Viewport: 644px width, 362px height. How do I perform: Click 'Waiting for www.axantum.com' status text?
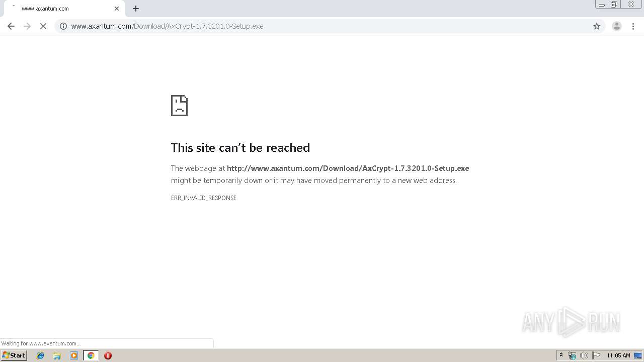coord(41,343)
